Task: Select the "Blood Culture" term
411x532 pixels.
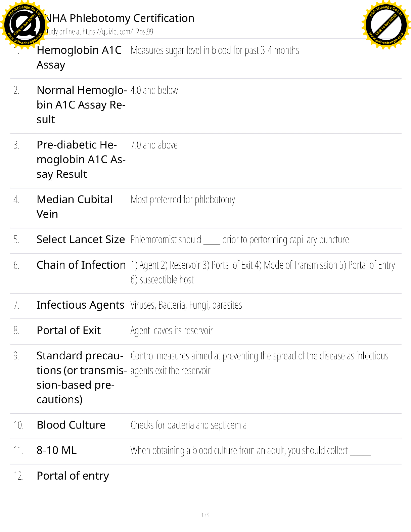Action: tap(71, 425)
